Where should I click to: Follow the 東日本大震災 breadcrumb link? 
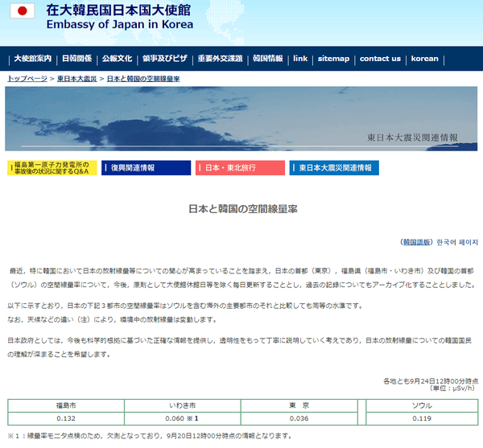[x=77, y=79]
